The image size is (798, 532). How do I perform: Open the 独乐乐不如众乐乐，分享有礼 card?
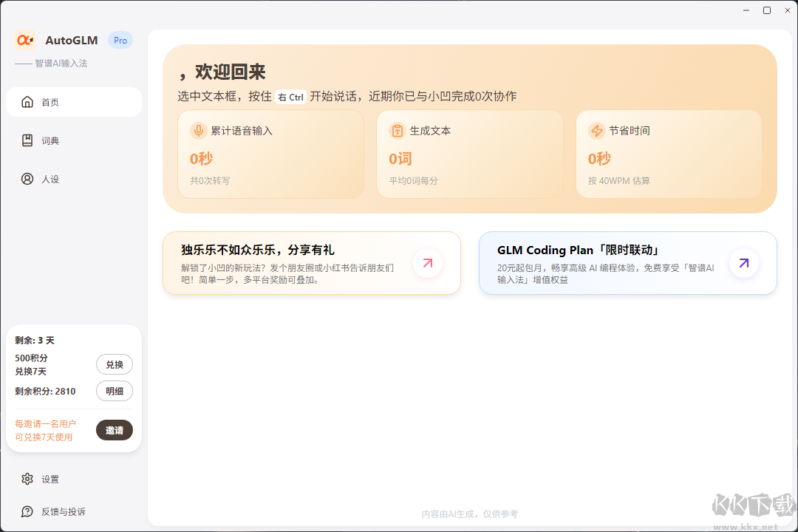312,263
